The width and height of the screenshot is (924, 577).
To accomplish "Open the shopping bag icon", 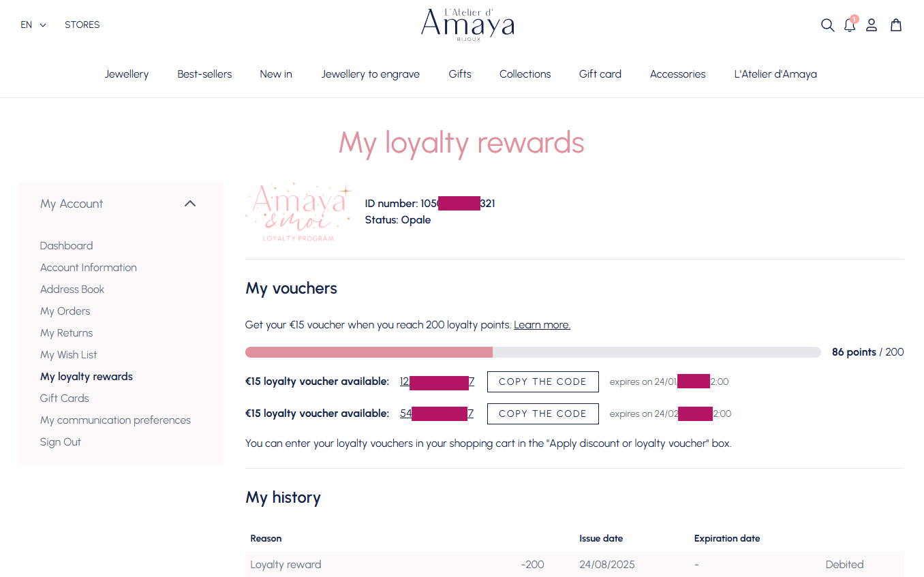I will [896, 25].
